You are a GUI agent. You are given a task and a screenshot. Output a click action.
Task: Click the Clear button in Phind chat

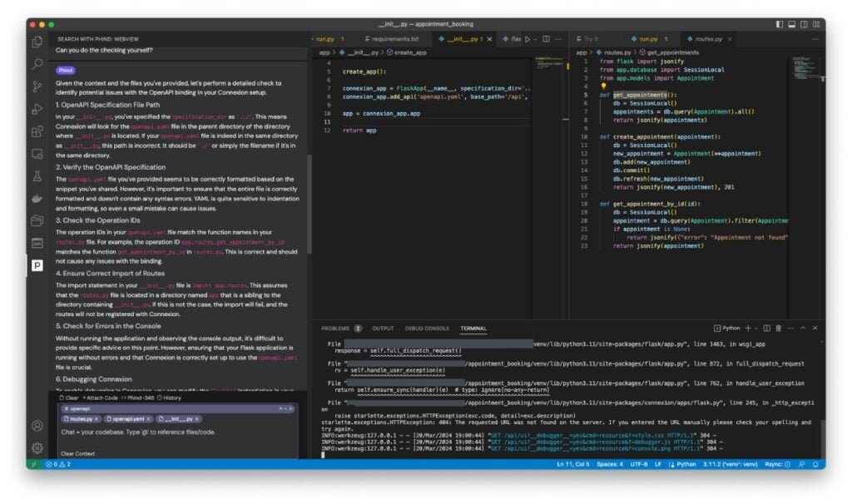click(x=69, y=398)
